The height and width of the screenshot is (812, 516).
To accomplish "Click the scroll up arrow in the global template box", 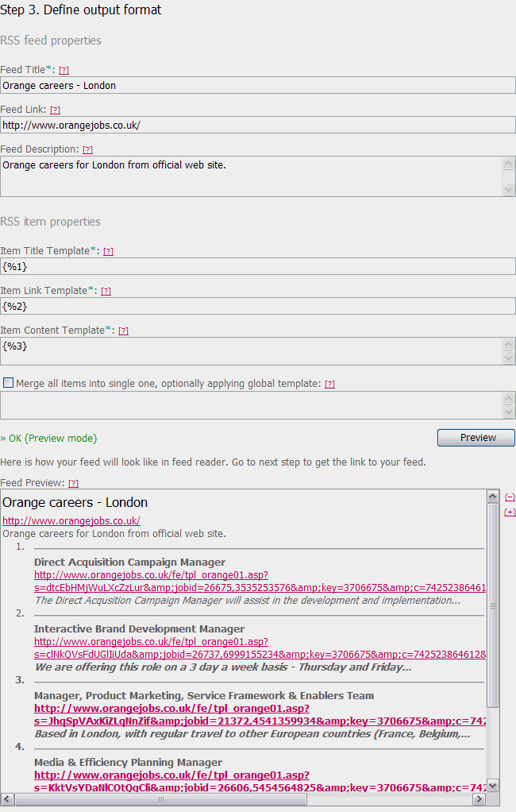I will [x=508, y=398].
